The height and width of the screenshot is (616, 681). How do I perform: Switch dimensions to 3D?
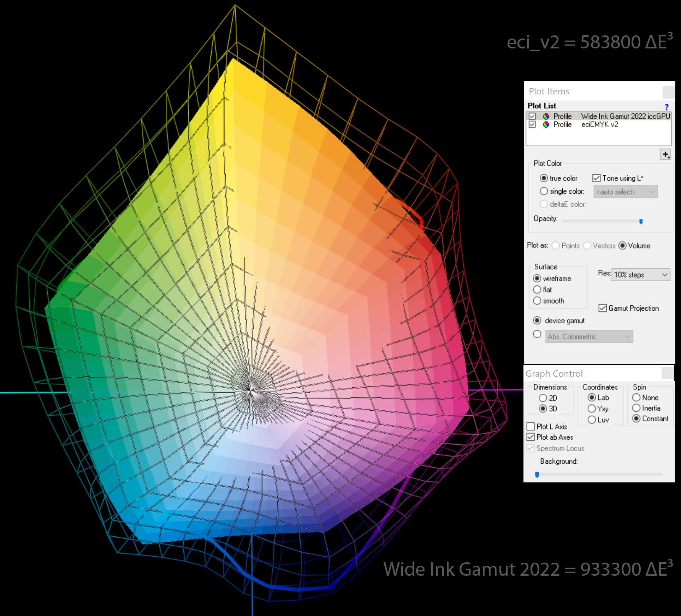(543, 409)
